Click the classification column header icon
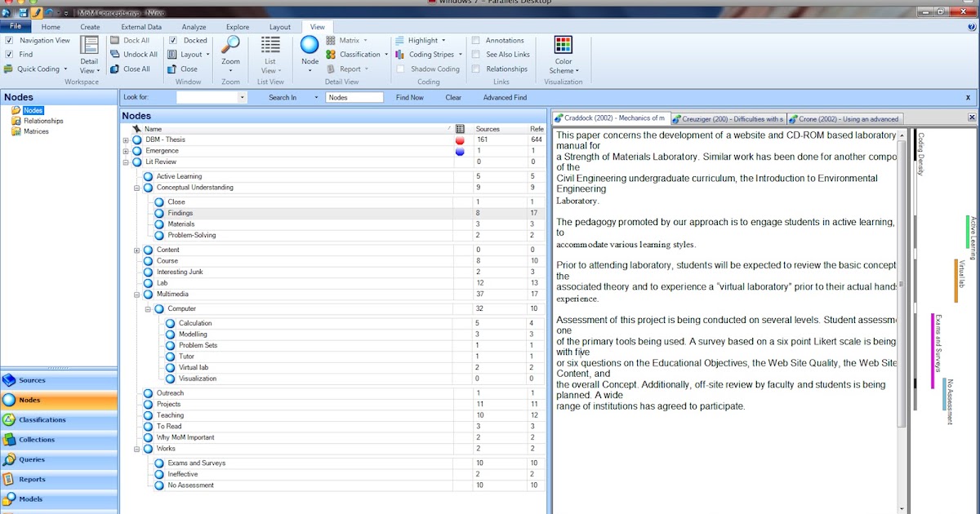This screenshot has width=980, height=514. 460,129
